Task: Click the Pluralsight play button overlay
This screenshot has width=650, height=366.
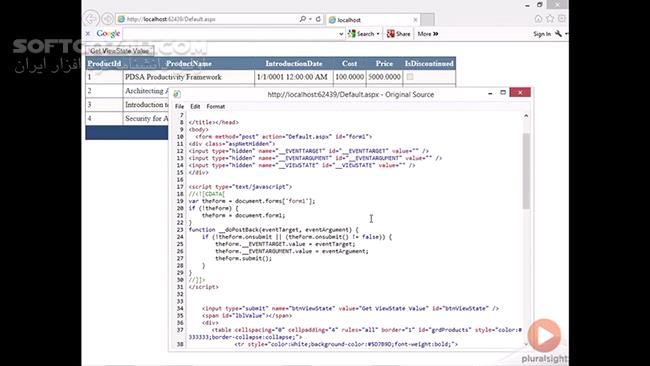Action: [x=544, y=335]
